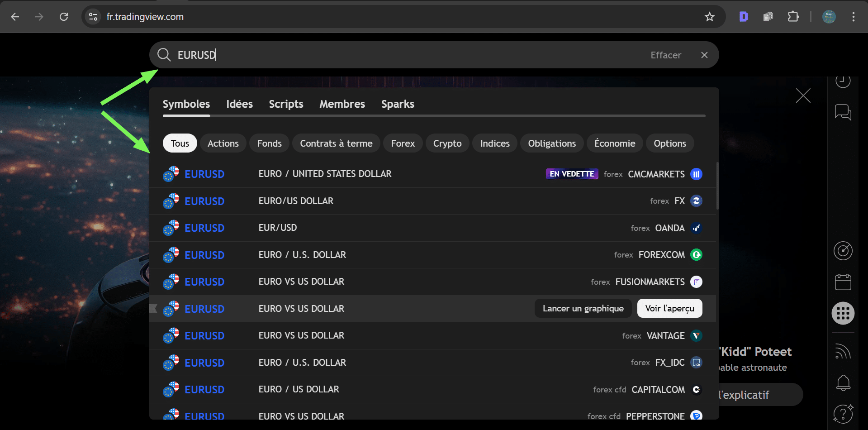Open the help question mark icon
The image size is (868, 430).
[x=843, y=413]
